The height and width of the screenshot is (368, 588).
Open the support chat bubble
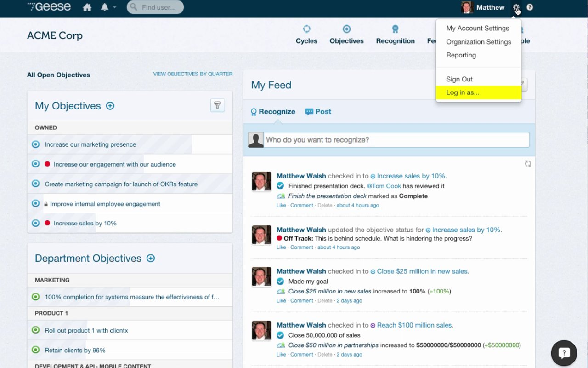[x=564, y=353]
